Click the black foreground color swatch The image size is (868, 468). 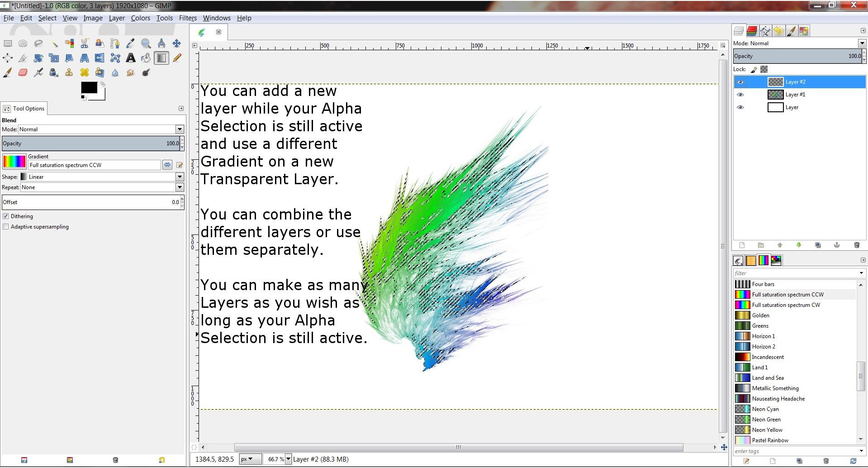89,88
